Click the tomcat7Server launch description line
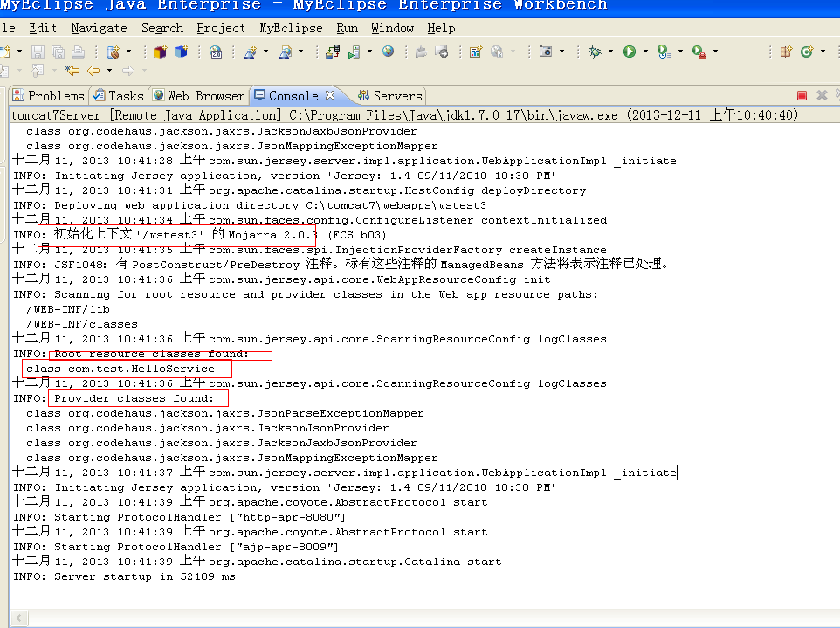 click(404, 114)
